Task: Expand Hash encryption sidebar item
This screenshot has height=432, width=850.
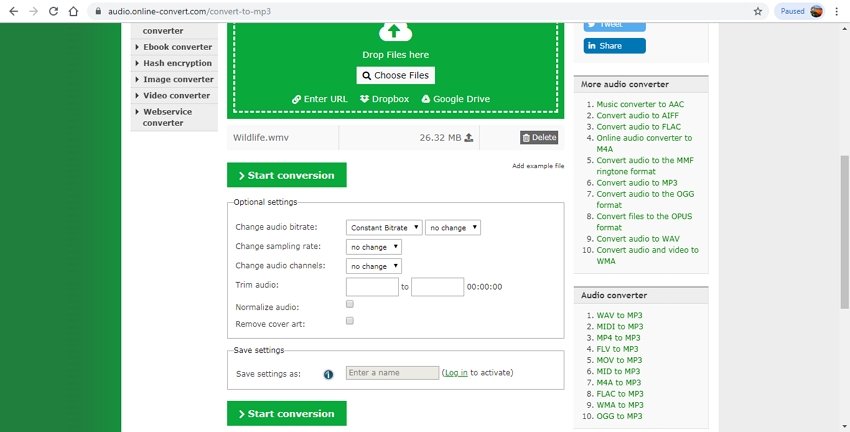Action: pos(174,63)
